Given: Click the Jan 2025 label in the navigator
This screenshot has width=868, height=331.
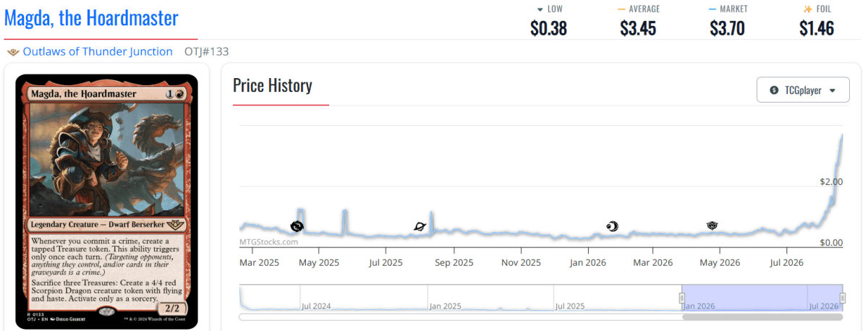Looking at the screenshot, I should coord(446,306).
